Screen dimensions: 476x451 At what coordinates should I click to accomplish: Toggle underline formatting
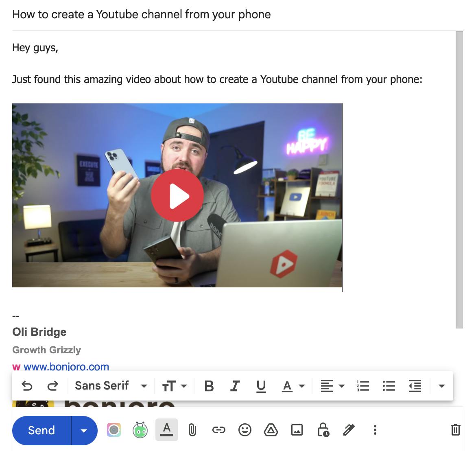click(261, 386)
